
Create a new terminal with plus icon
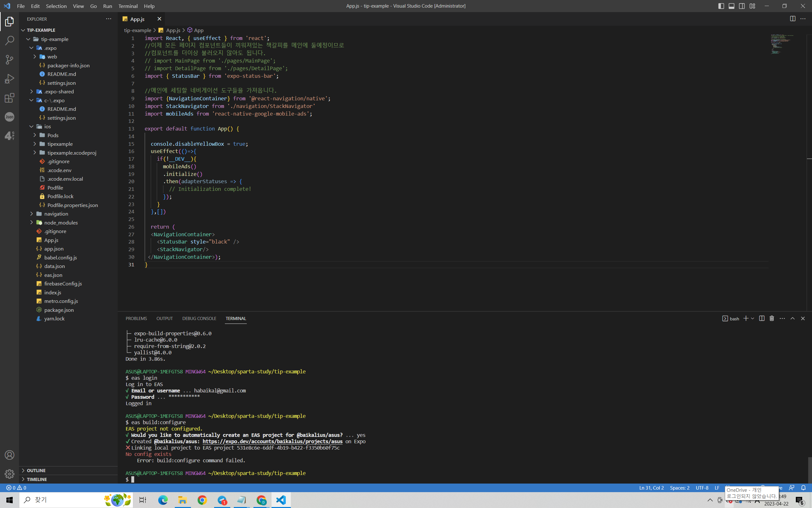pos(746,318)
